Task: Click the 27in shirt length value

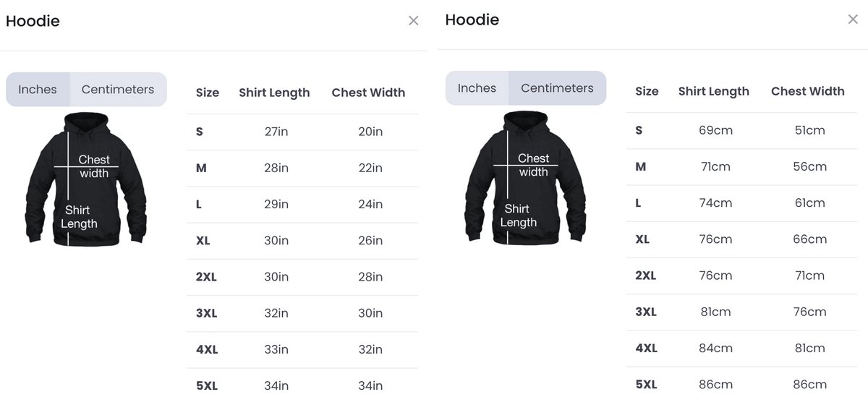Action: point(276,132)
